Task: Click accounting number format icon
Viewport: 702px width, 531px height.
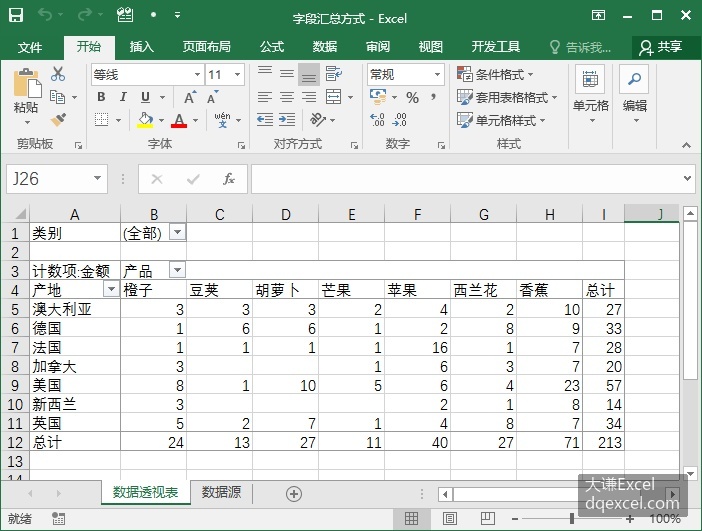Action: [x=378, y=97]
